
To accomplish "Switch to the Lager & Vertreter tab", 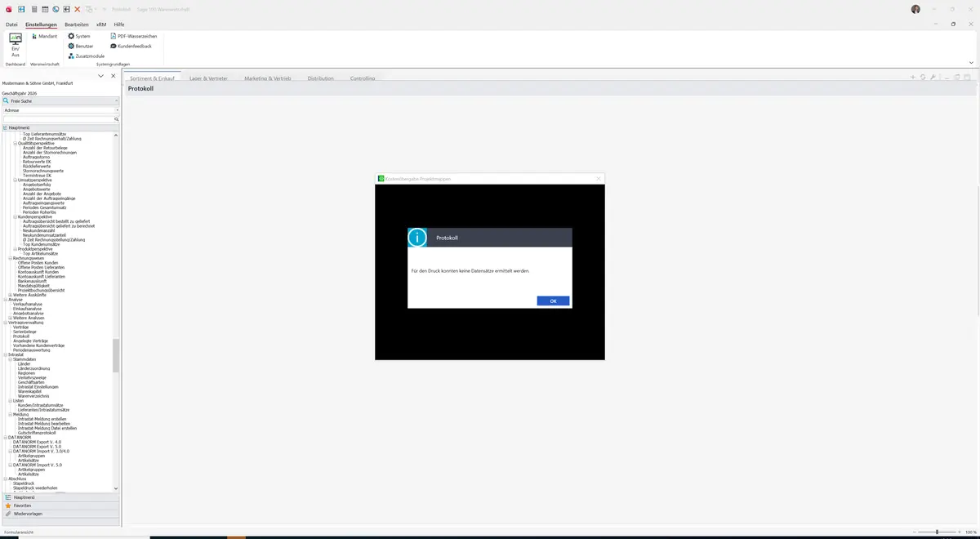I will click(x=208, y=78).
